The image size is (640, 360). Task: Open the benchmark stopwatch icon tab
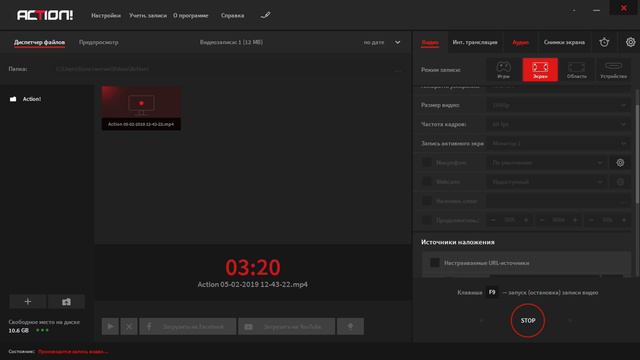pyautogui.click(x=604, y=42)
